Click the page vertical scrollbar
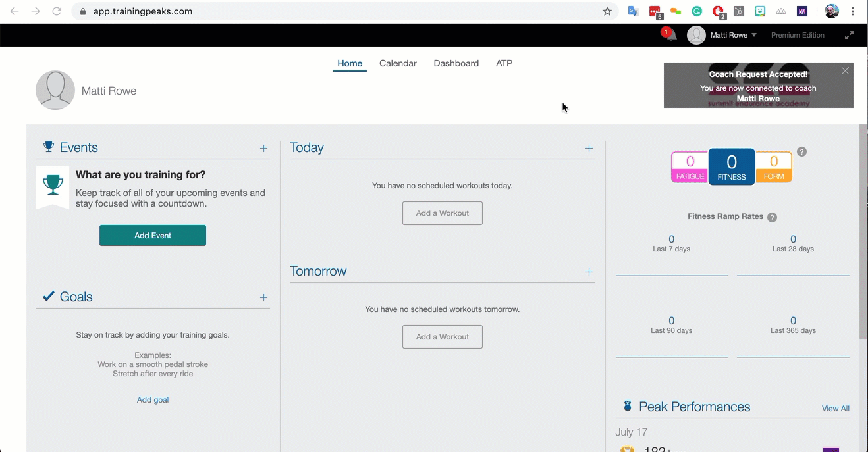This screenshot has height=452, width=868. click(863, 232)
